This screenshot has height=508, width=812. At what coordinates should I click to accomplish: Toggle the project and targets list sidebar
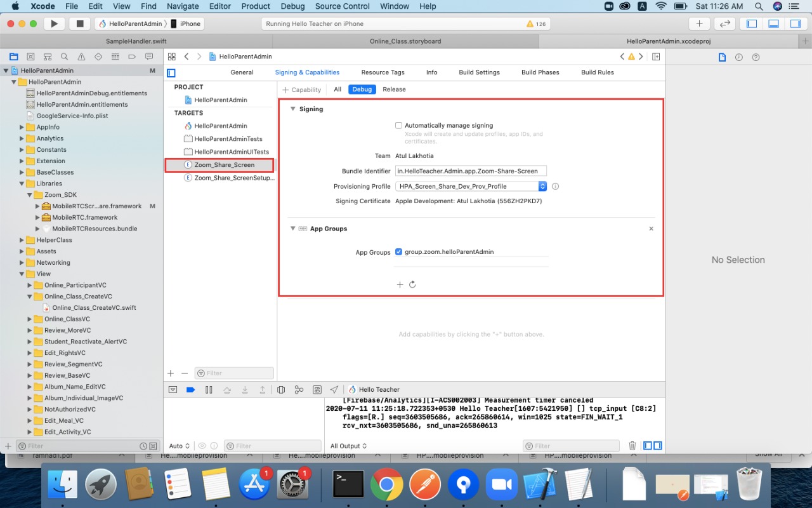(171, 73)
